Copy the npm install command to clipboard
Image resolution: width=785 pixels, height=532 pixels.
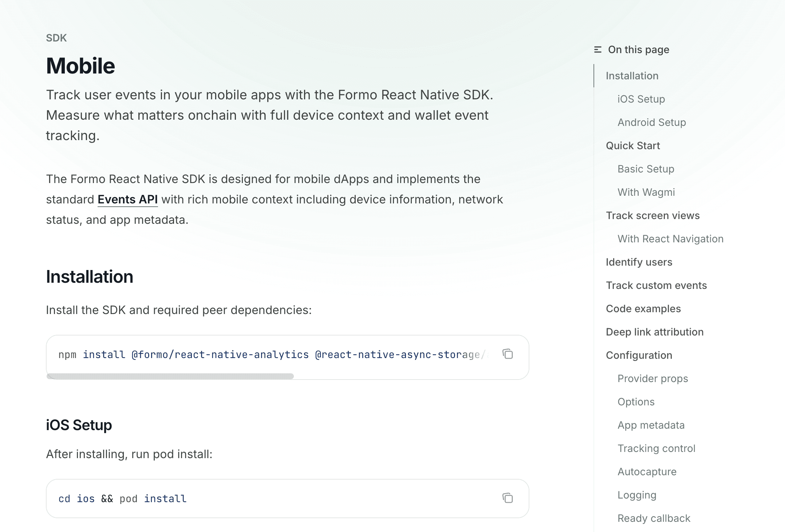pos(508,354)
